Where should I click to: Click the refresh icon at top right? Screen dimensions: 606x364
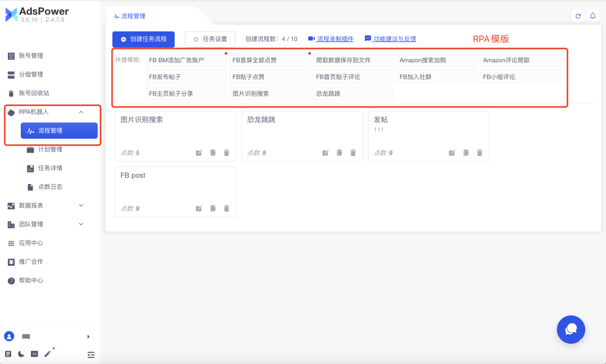tap(578, 16)
